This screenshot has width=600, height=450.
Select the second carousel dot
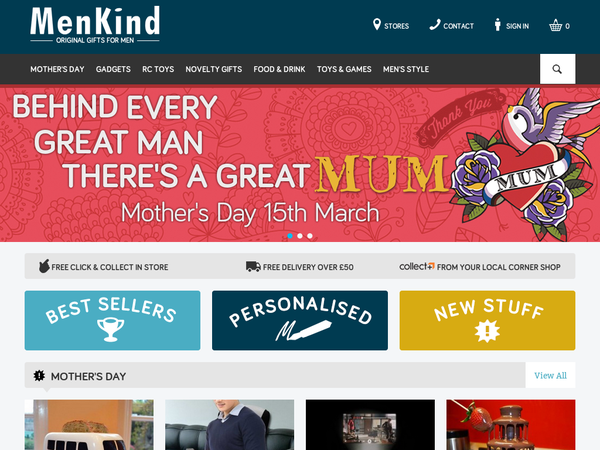(300, 236)
